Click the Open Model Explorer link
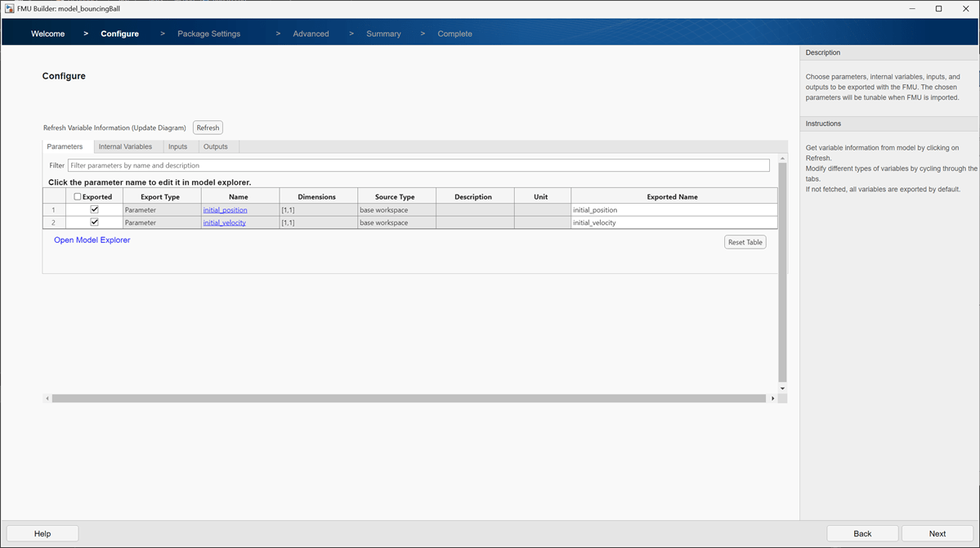Image resolution: width=980 pixels, height=548 pixels. click(x=92, y=240)
